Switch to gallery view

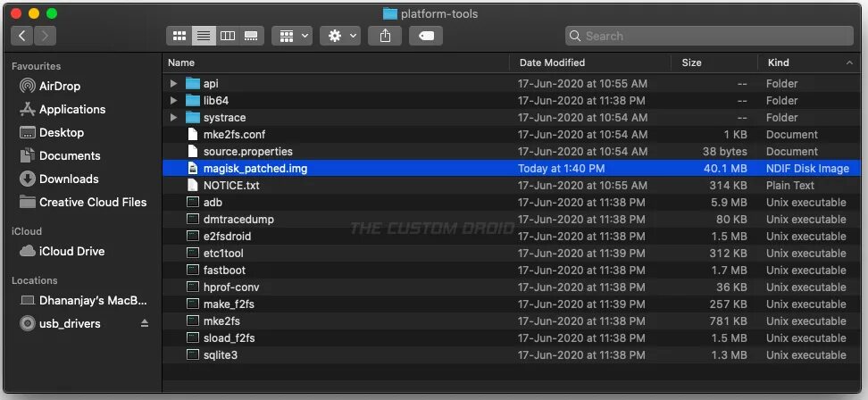[251, 36]
